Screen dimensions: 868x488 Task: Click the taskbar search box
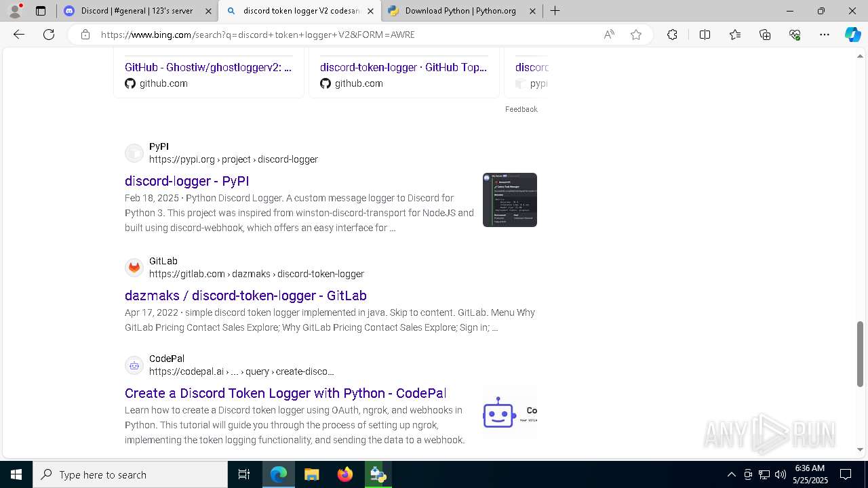click(130, 474)
